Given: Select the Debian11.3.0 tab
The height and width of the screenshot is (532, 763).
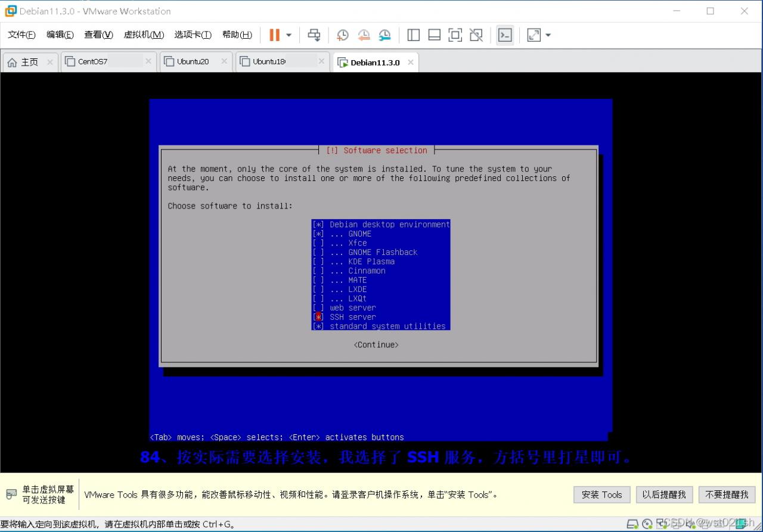Looking at the screenshot, I should (x=375, y=63).
